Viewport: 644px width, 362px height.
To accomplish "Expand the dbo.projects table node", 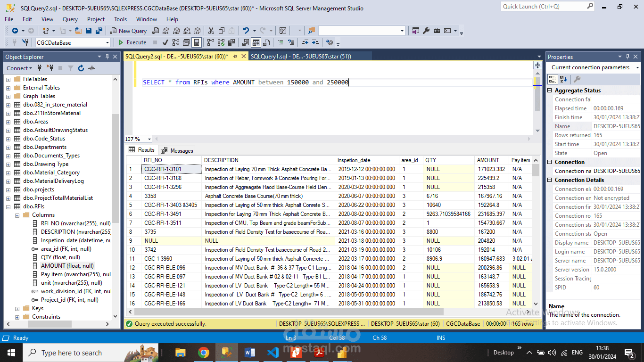I will click(8, 189).
